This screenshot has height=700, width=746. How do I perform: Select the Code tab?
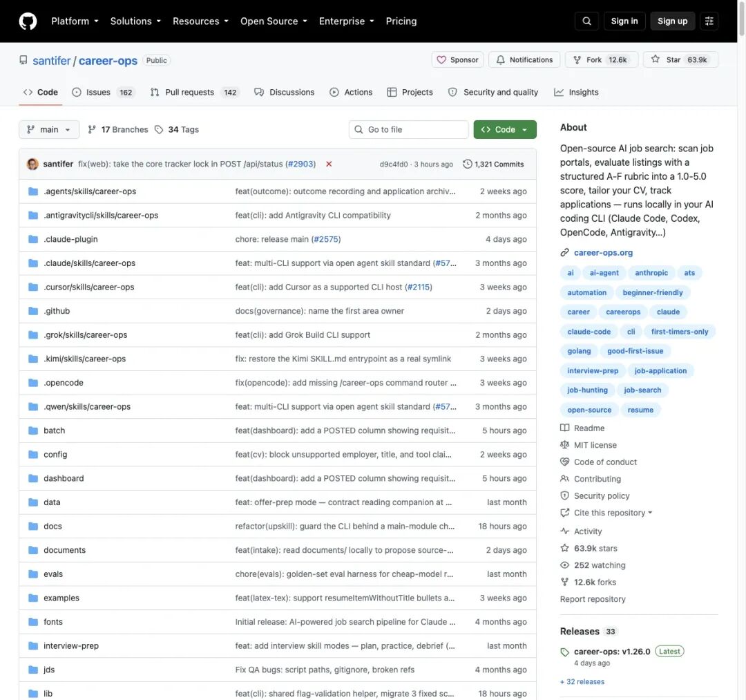point(41,92)
